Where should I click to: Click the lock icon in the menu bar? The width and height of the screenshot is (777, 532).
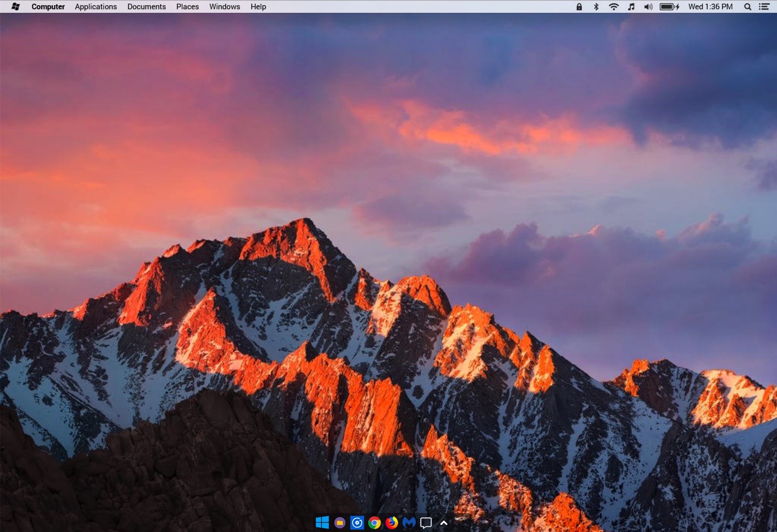(x=579, y=7)
